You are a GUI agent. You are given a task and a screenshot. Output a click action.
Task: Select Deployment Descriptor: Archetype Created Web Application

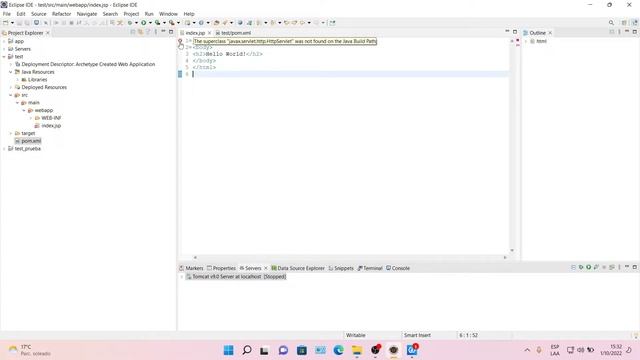tap(88, 64)
